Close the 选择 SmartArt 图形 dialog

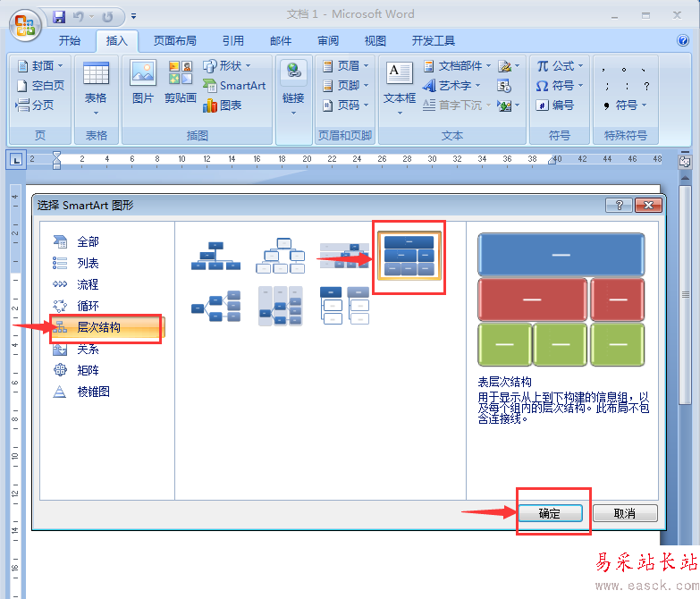[x=649, y=206]
